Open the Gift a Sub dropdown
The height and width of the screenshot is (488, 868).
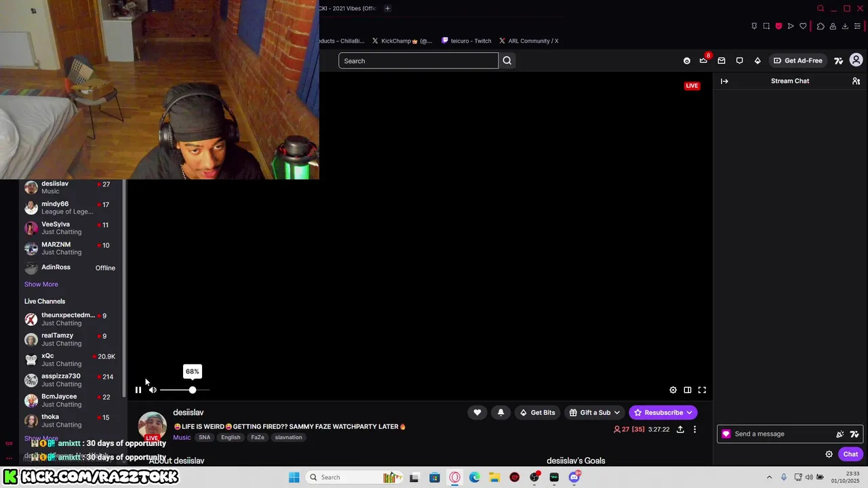(x=595, y=412)
